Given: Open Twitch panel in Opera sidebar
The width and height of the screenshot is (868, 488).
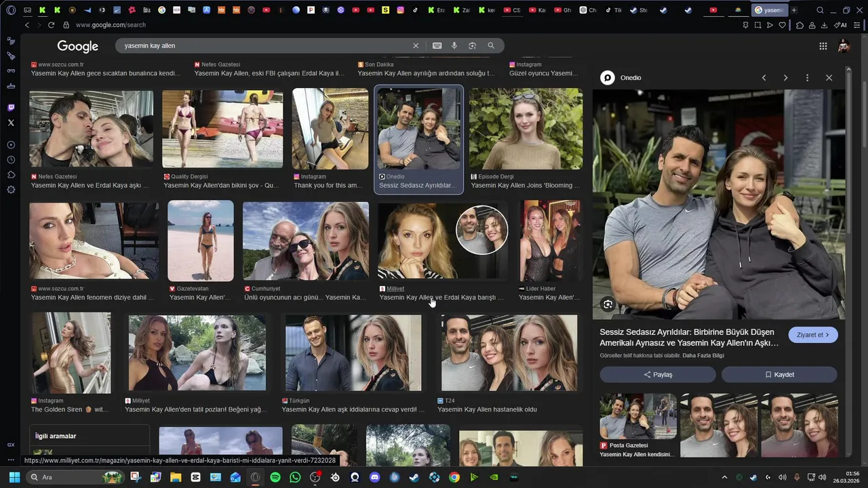Looking at the screenshot, I should (11, 108).
